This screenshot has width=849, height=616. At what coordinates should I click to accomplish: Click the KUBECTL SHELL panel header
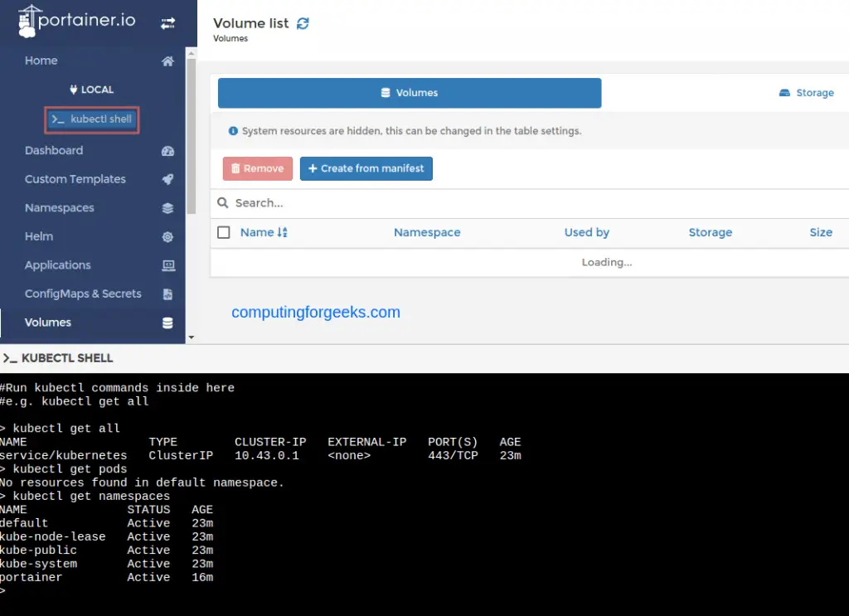point(424,358)
